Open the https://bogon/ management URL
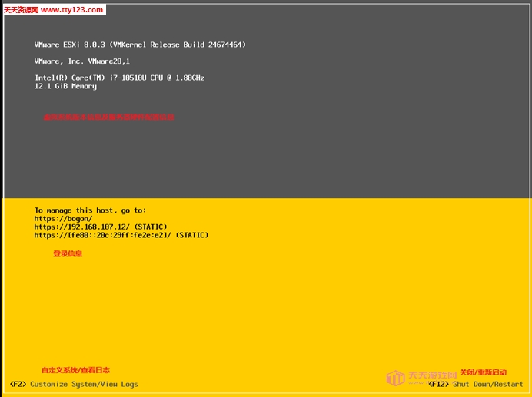Screen dimensions: 532x397 pyautogui.click(x=63, y=219)
